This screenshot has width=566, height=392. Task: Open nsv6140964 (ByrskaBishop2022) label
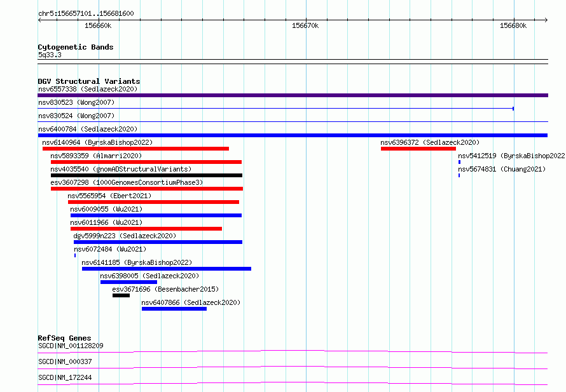97,142
